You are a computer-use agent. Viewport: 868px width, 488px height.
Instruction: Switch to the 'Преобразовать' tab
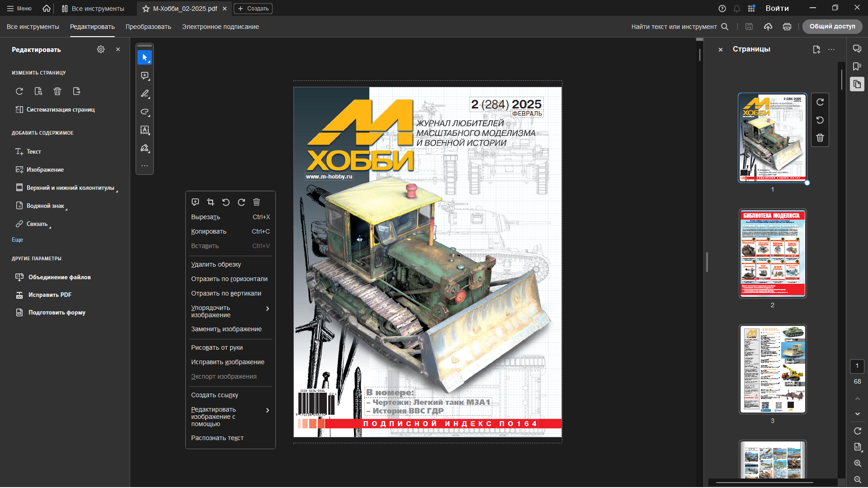tap(148, 27)
